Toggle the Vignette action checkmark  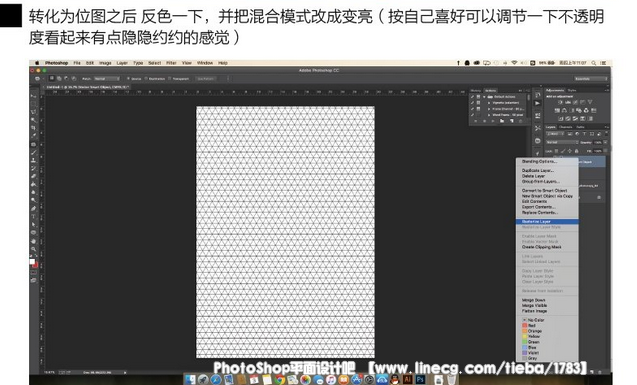click(472, 103)
